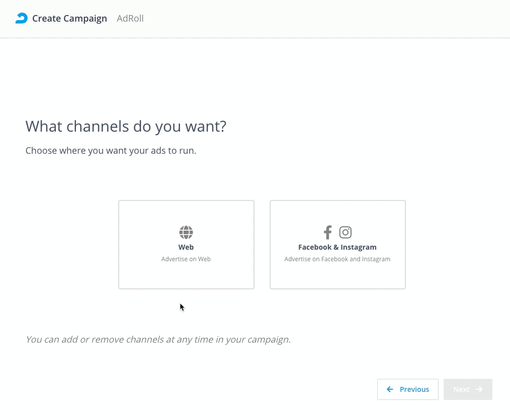Click the Web globe icon
The image size is (510, 420).
point(186,232)
